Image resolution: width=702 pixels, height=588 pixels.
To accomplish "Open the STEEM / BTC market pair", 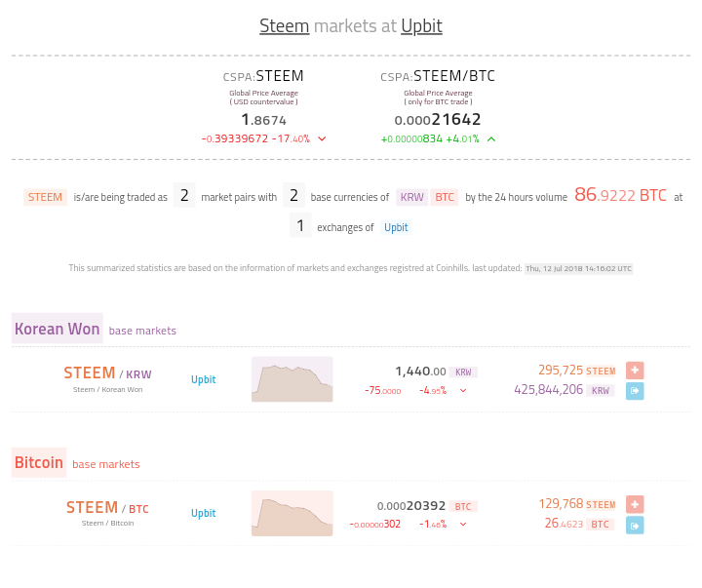I will click(x=107, y=508).
